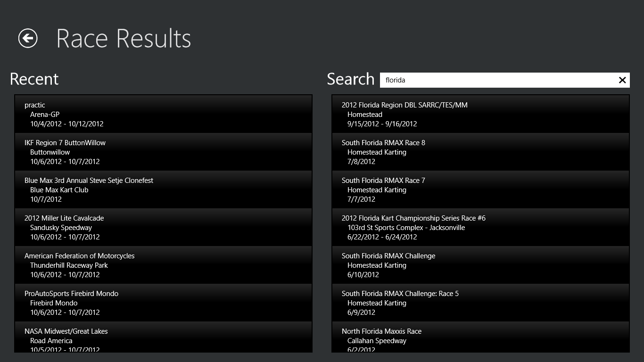Click the Recent section heading

click(x=33, y=79)
